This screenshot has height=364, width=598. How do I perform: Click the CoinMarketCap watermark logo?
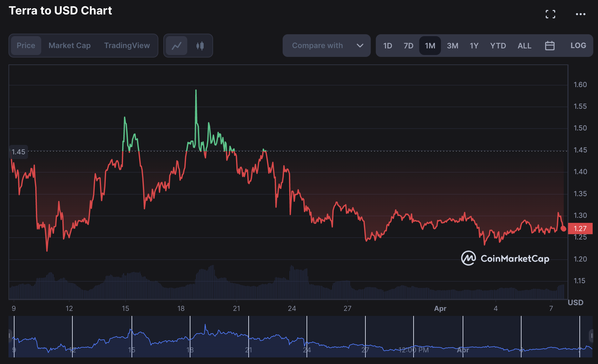(x=505, y=258)
